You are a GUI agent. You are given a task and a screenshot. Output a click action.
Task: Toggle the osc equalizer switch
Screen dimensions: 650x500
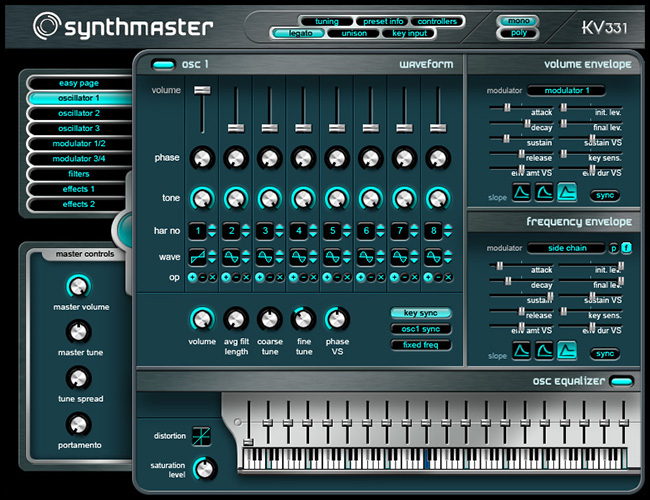622,381
